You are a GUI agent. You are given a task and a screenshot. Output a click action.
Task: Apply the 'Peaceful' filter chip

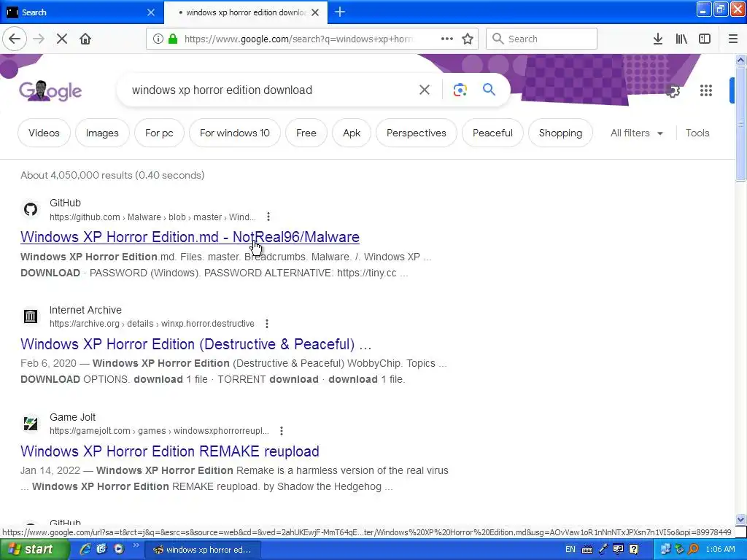(x=492, y=133)
